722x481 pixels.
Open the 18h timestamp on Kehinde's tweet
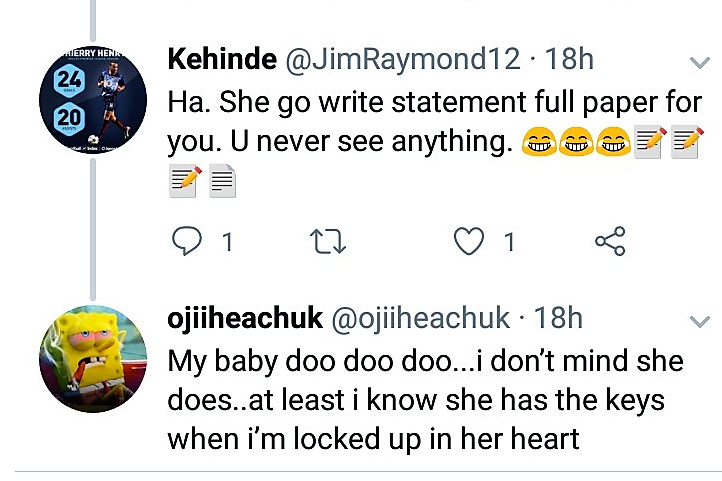[569, 60]
